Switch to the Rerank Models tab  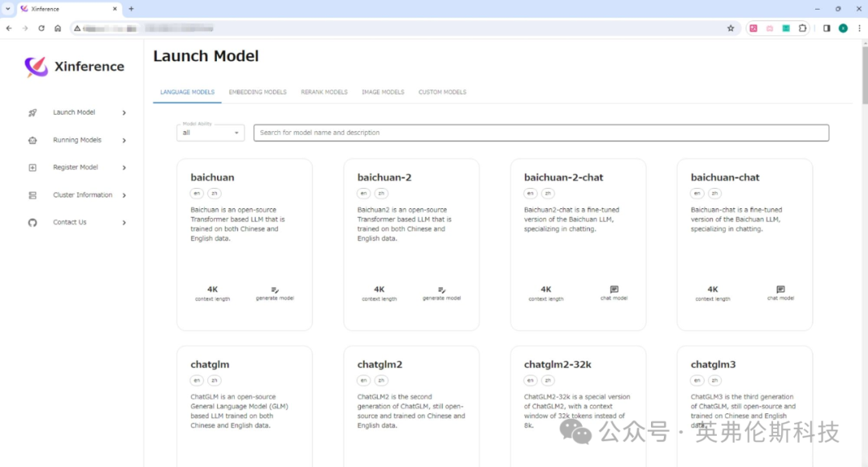(324, 92)
